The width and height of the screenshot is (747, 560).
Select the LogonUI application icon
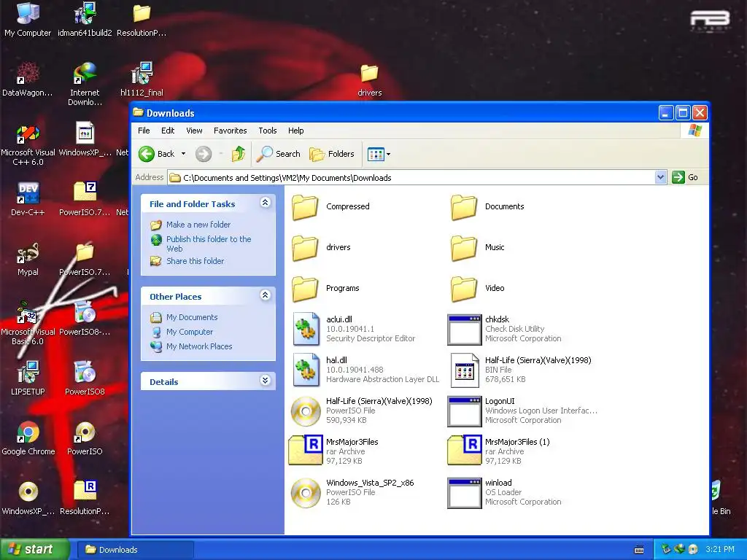pos(464,411)
